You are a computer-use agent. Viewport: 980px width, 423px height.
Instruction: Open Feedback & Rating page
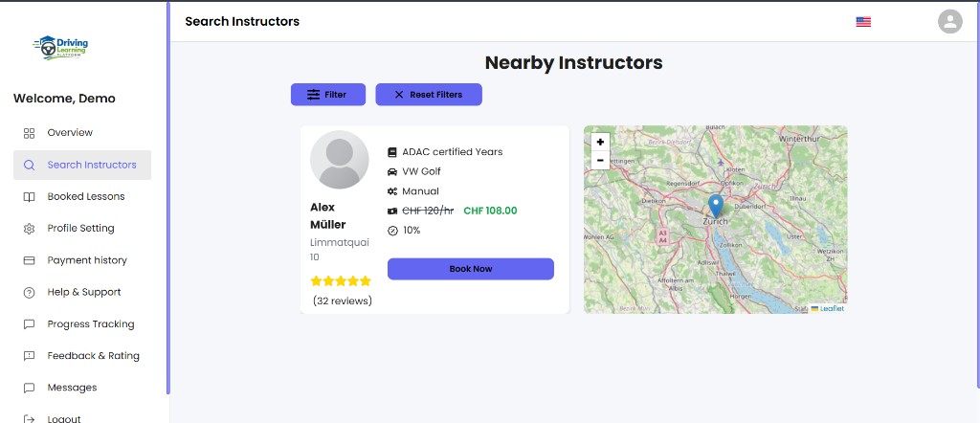82,356
